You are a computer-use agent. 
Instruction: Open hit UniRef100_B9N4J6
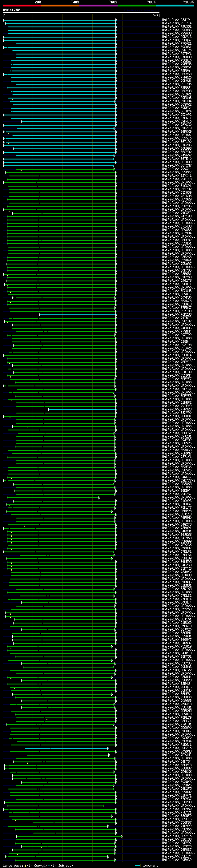[x=176, y=121]
